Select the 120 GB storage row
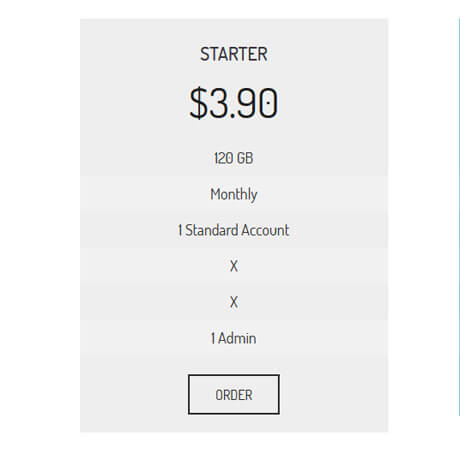 234,158
